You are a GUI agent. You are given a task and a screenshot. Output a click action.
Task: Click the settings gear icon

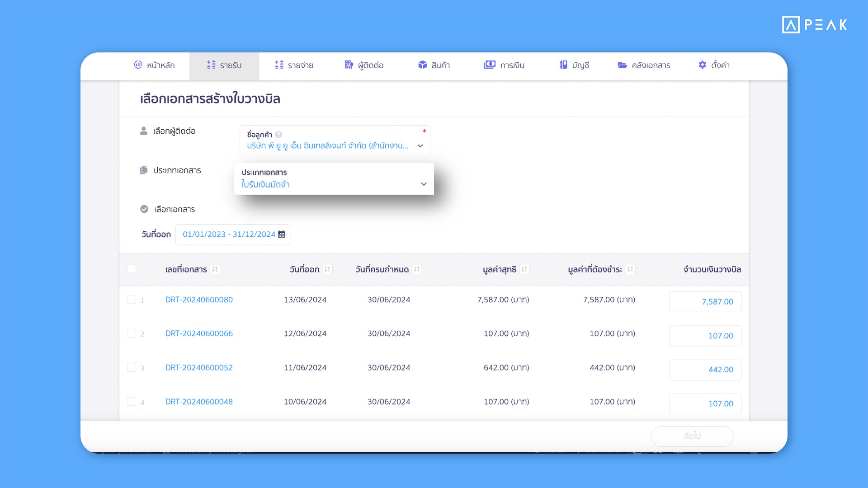tap(702, 65)
